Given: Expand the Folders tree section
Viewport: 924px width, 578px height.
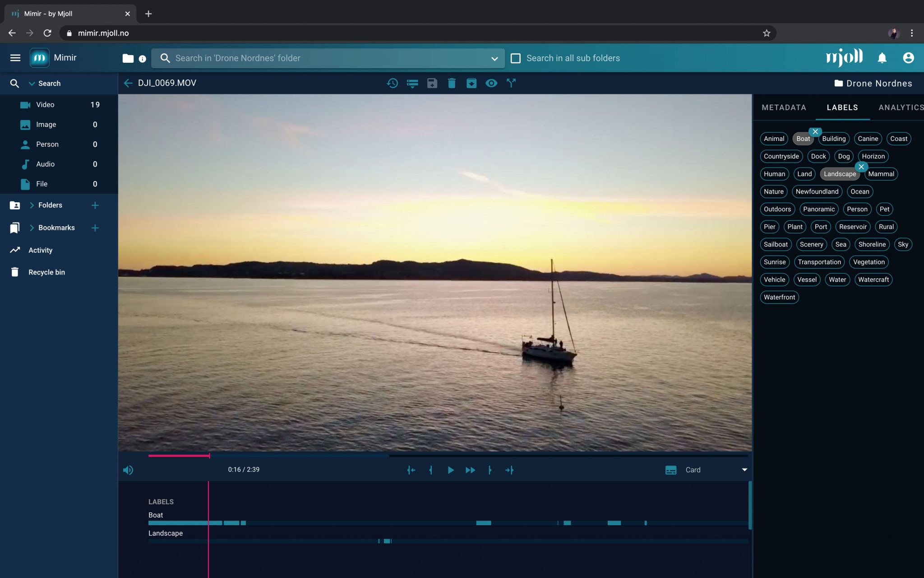Looking at the screenshot, I should [32, 205].
